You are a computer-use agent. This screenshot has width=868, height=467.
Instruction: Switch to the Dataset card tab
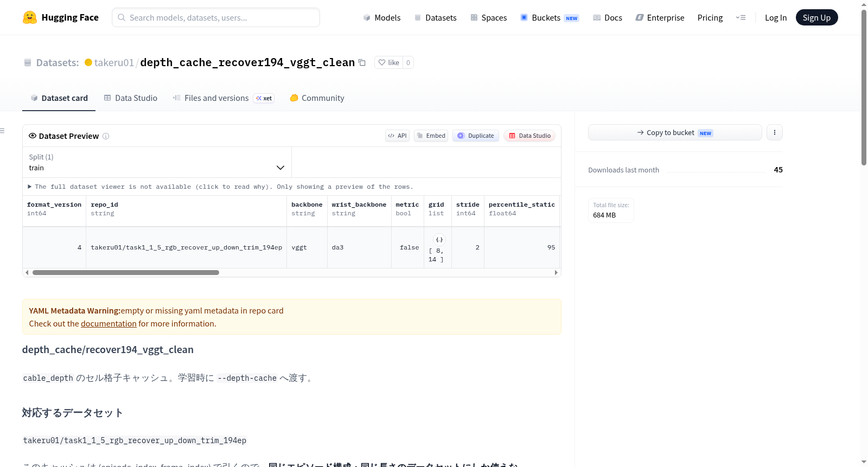pyautogui.click(x=59, y=98)
